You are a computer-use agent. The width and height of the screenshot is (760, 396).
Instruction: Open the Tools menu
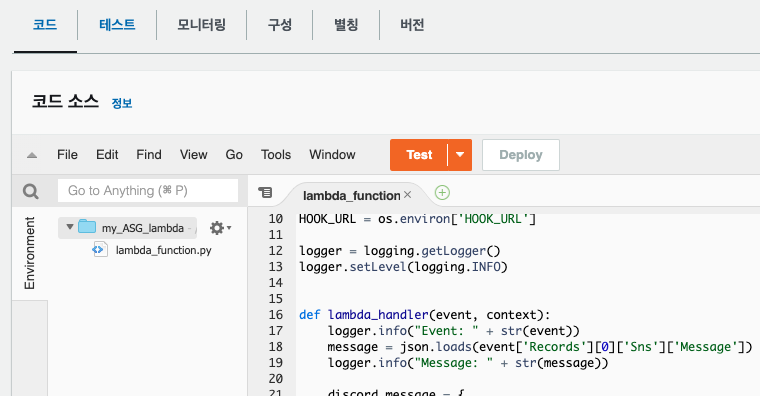click(276, 155)
